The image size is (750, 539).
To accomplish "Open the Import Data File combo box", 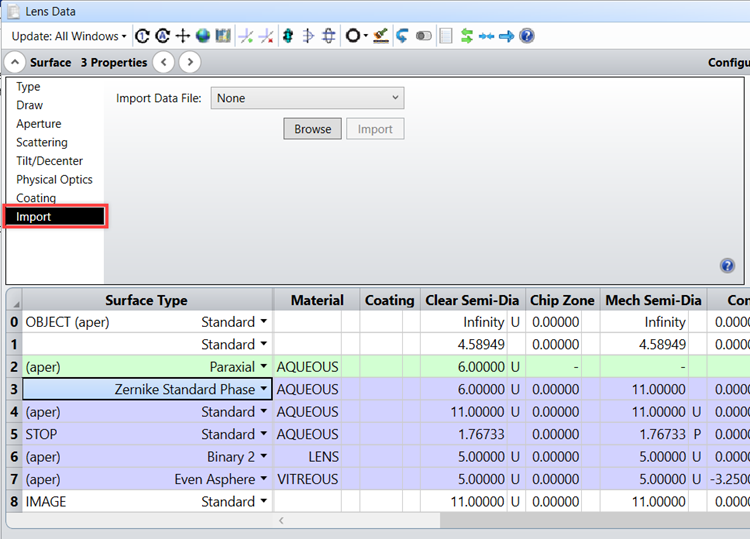I will pos(308,98).
